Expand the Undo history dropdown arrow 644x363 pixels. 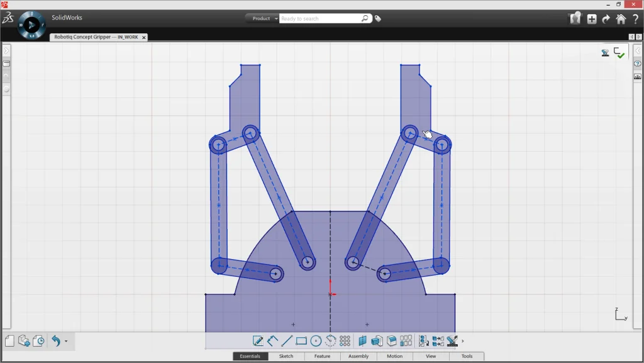coord(67,342)
